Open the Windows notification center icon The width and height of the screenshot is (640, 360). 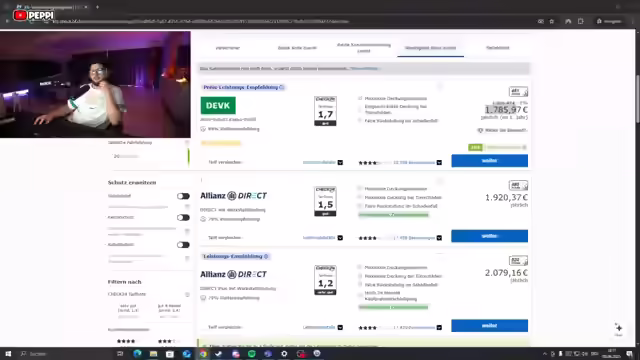pyautogui.click(x=629, y=354)
